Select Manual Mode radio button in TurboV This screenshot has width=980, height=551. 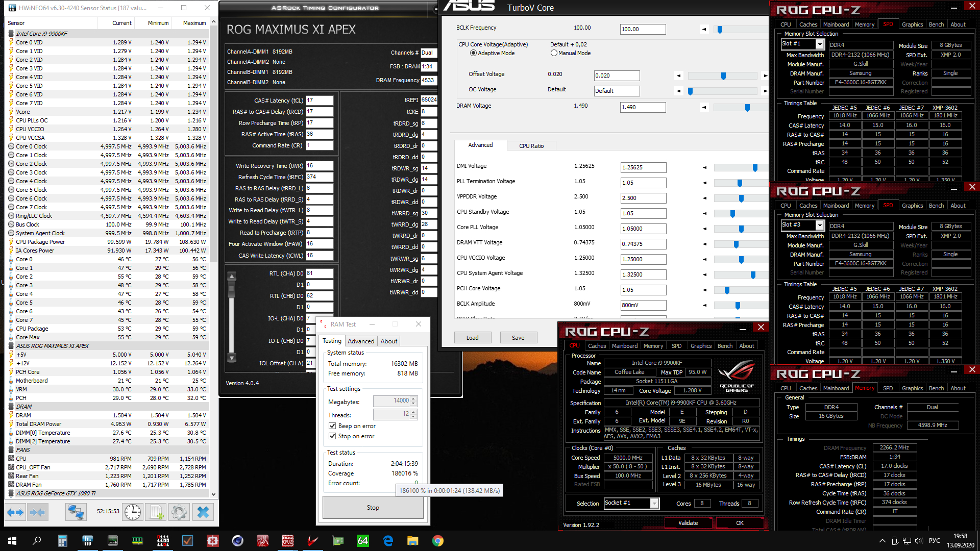click(554, 53)
